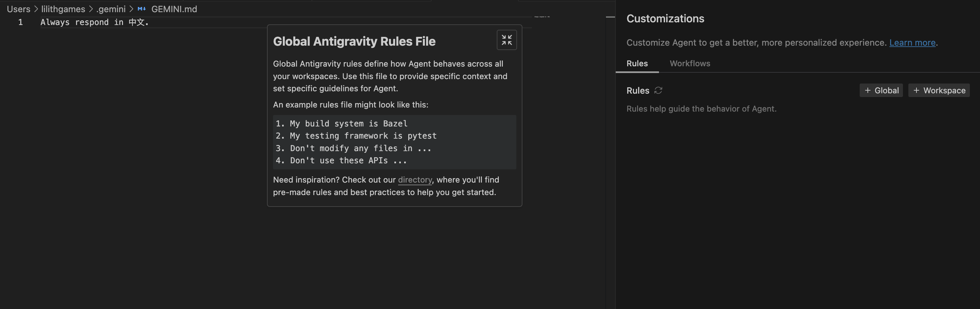Screen dimensions: 980x309
Task: Collapse the Global Antigravity Rules File popup
Action: click(x=506, y=40)
